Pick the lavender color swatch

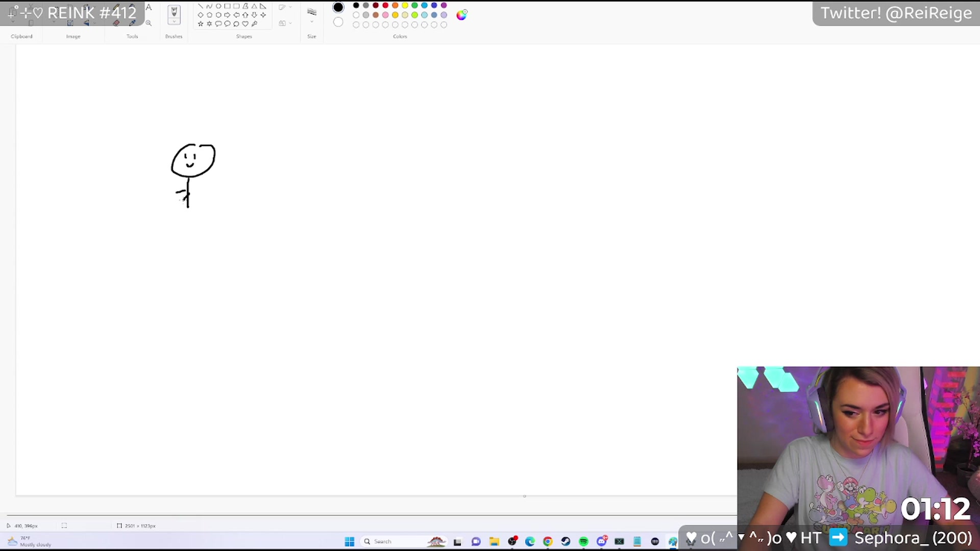pos(444,15)
